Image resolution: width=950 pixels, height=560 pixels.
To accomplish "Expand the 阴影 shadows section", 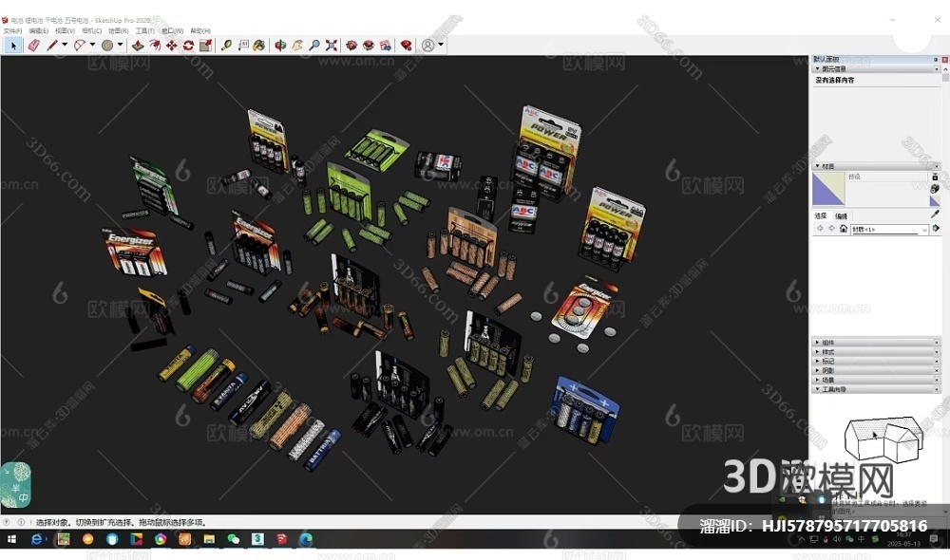I will click(876, 370).
